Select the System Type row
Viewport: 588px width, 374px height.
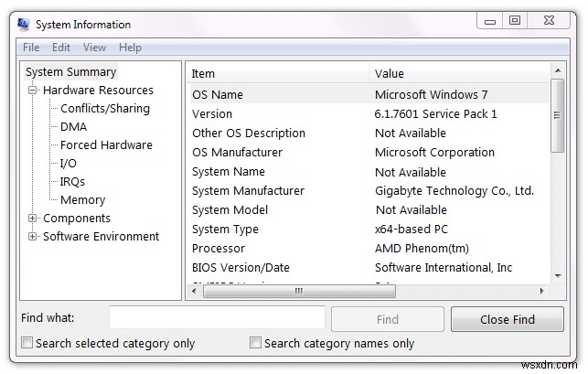click(x=369, y=230)
